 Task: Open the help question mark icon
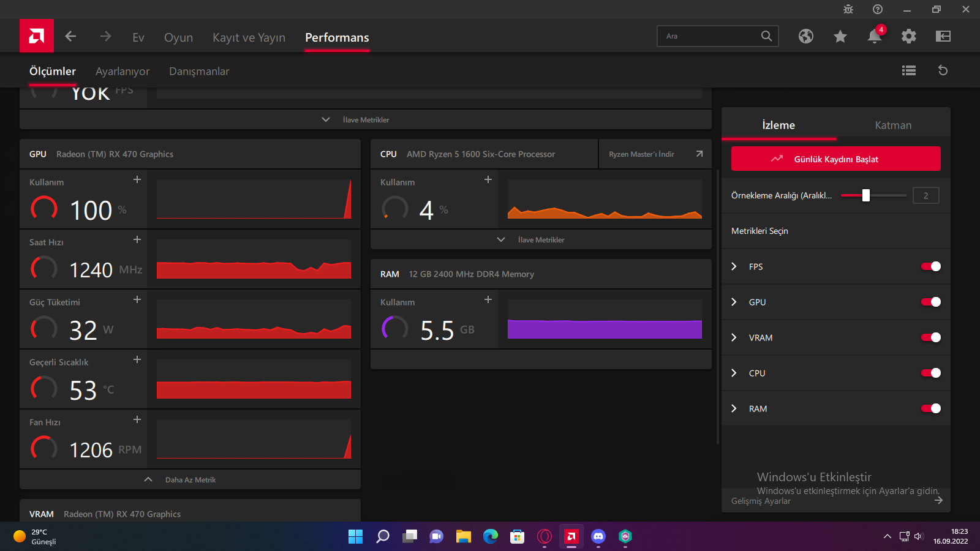click(x=878, y=9)
